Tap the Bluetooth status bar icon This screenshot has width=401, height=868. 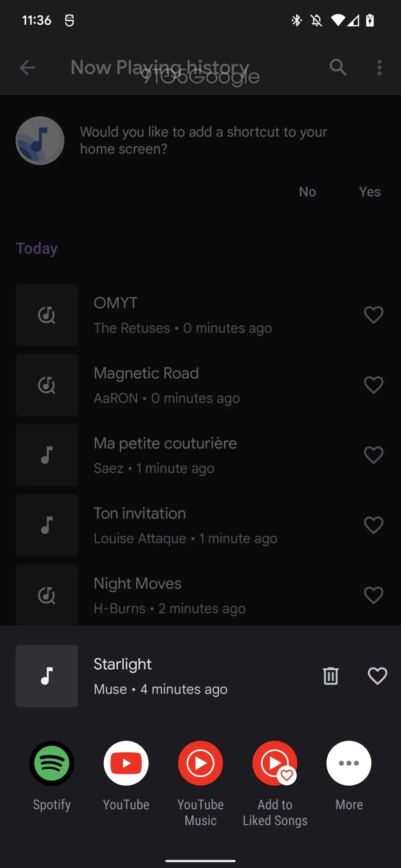[x=297, y=20]
